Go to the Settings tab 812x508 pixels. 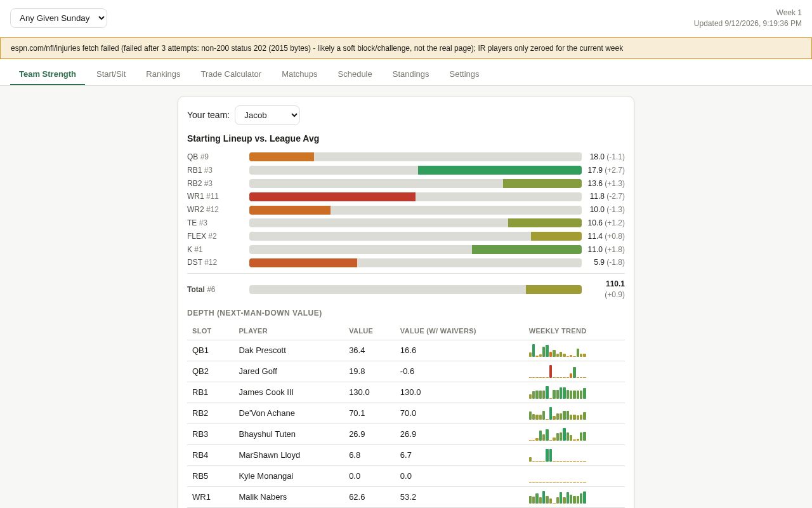click(464, 74)
